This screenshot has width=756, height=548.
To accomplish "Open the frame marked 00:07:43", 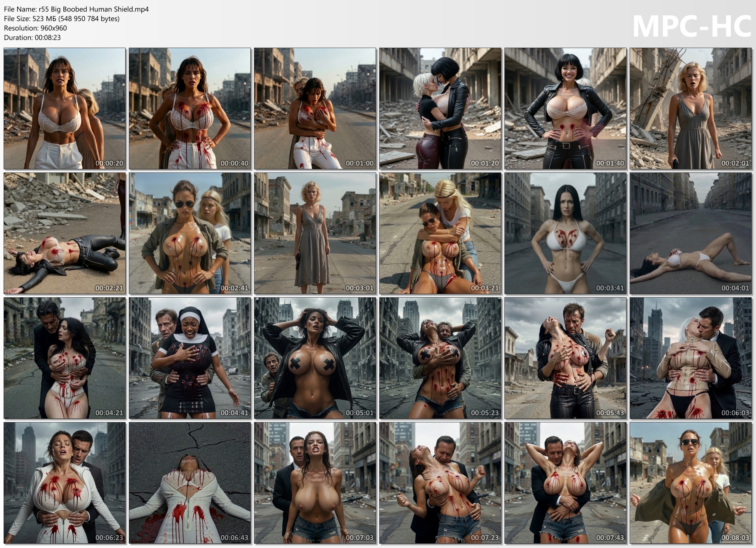I will pos(565,483).
